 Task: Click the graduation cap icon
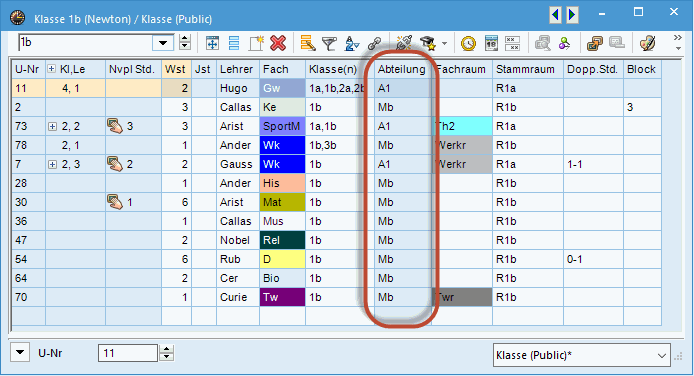[428, 43]
